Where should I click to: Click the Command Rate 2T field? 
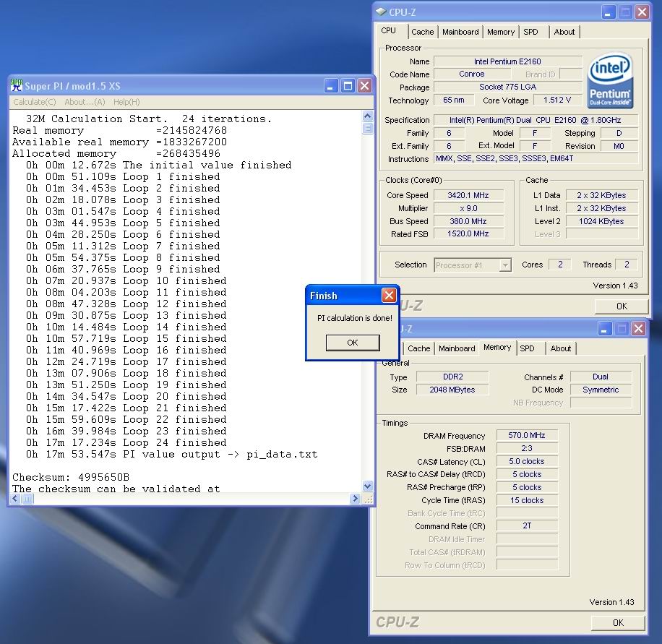pos(527,525)
